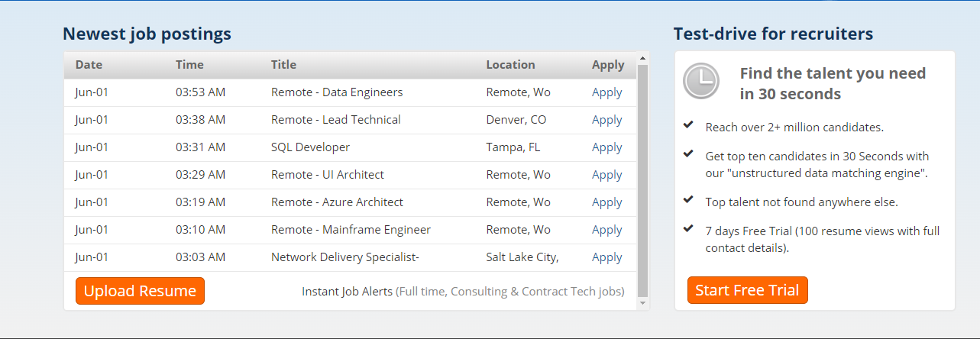Click the Location column header
This screenshot has width=980, height=339.
coord(510,65)
